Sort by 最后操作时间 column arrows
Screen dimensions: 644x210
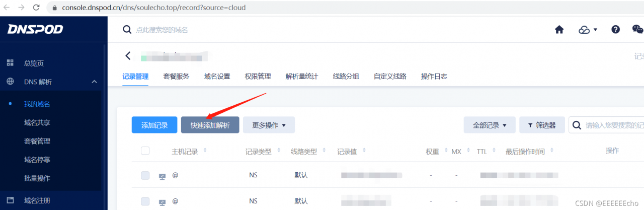551,151
